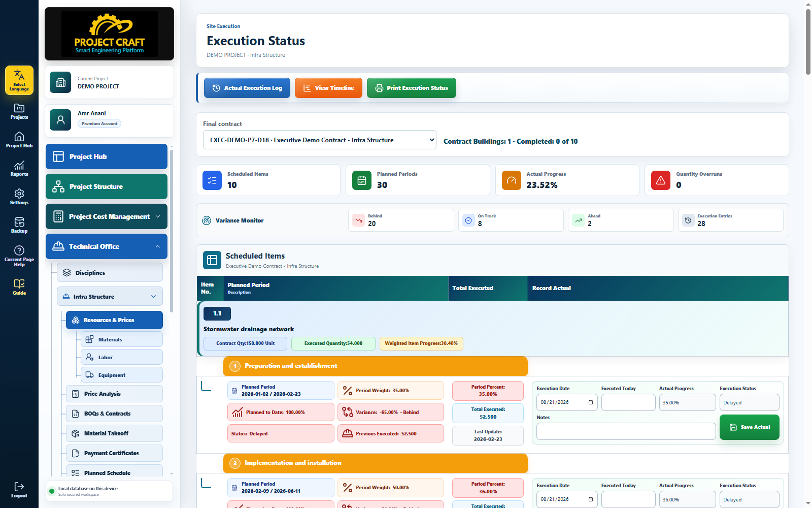Screen dimensions: 812x508
Task: Open the Guide book section
Action: [x=19, y=287]
